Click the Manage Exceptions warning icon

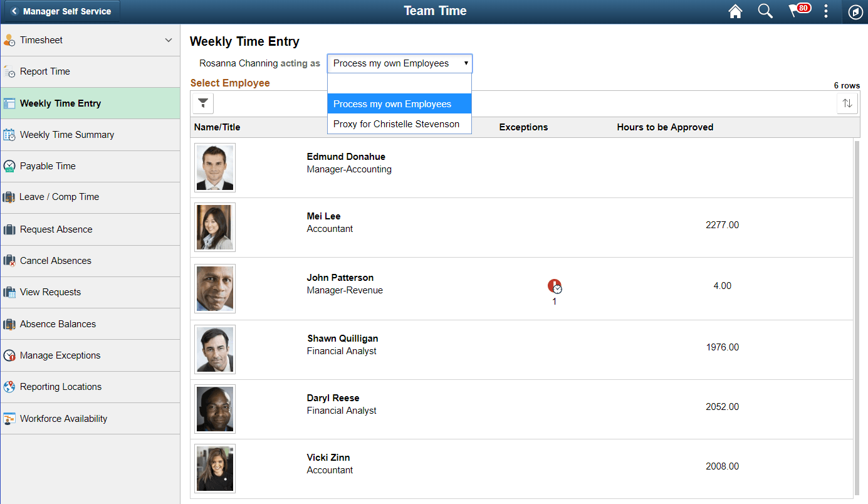pos(9,355)
